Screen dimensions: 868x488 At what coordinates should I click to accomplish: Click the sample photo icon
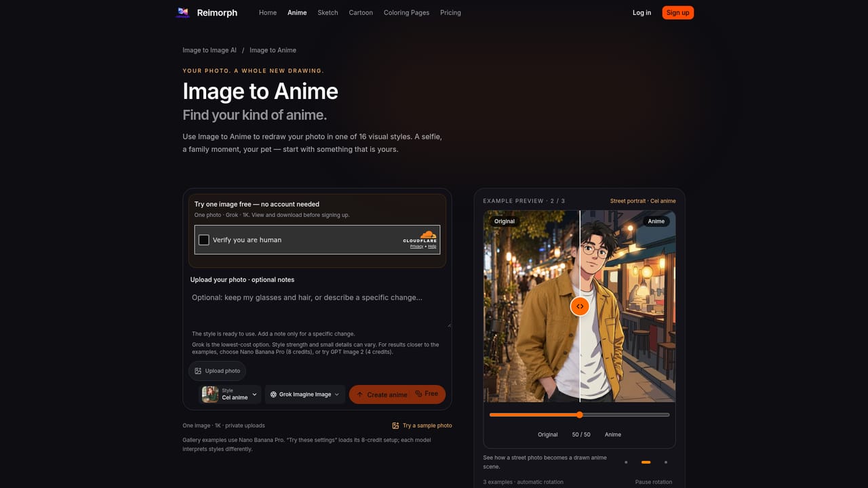395,426
